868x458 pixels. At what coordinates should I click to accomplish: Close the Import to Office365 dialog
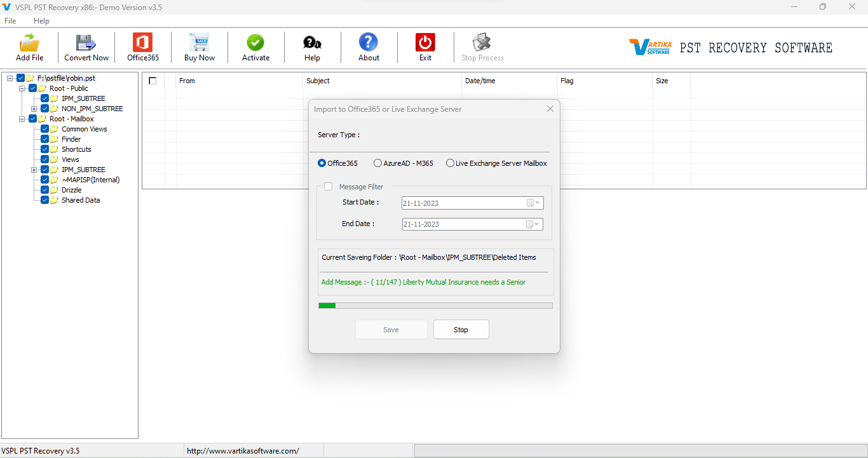pyautogui.click(x=550, y=109)
